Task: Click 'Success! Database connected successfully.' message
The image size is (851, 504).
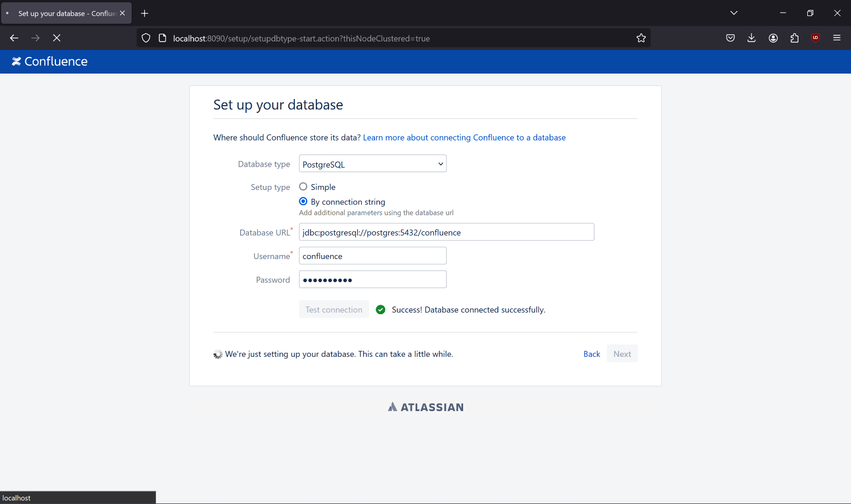Action: click(469, 310)
